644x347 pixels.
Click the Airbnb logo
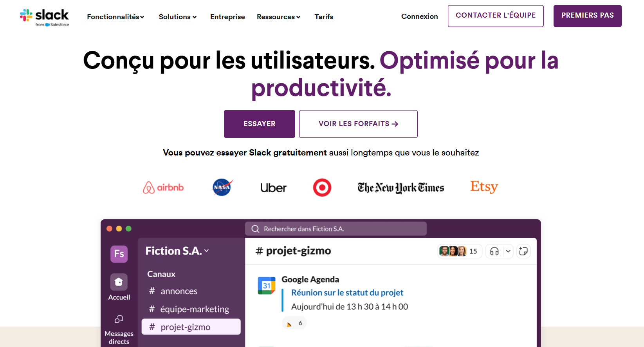point(163,188)
